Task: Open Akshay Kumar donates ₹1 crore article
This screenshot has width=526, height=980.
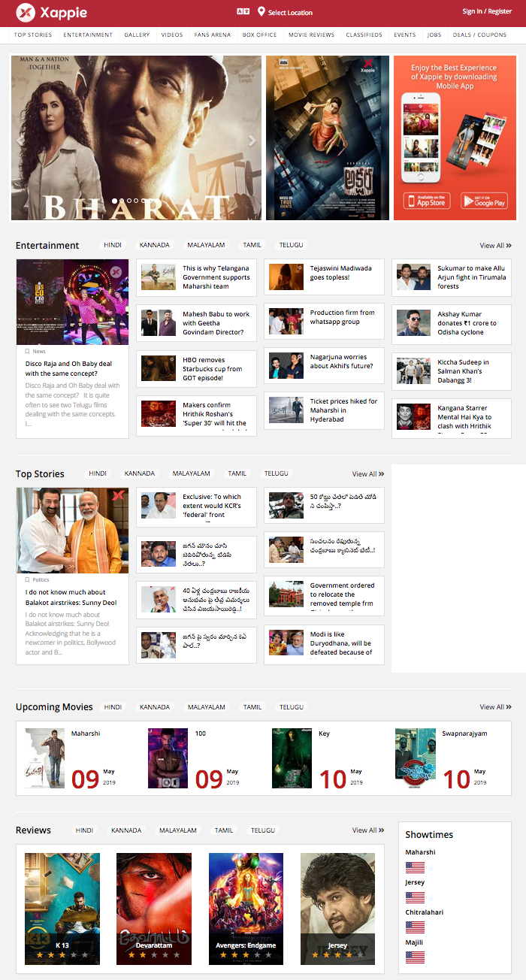Action: point(452,323)
